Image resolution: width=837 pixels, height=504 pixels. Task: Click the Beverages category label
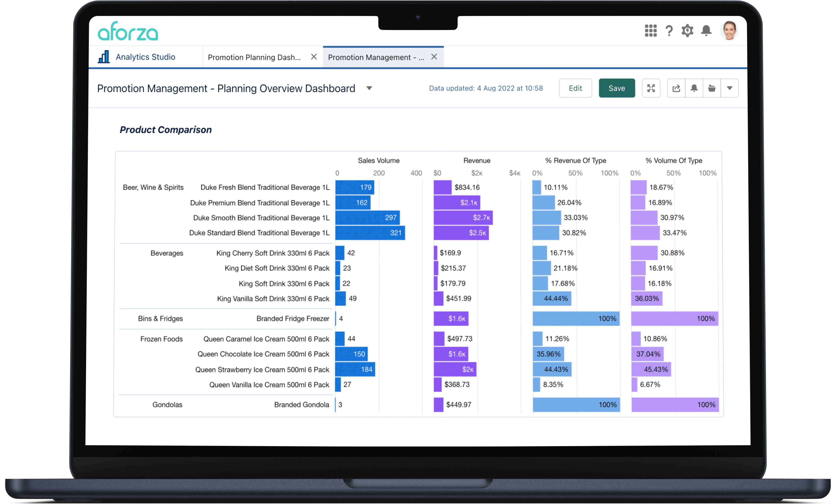167,253
